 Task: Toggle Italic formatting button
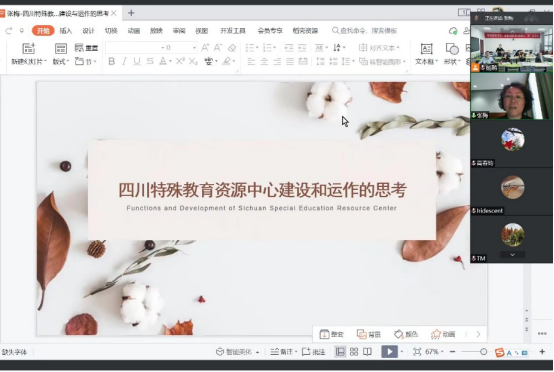click(x=124, y=61)
